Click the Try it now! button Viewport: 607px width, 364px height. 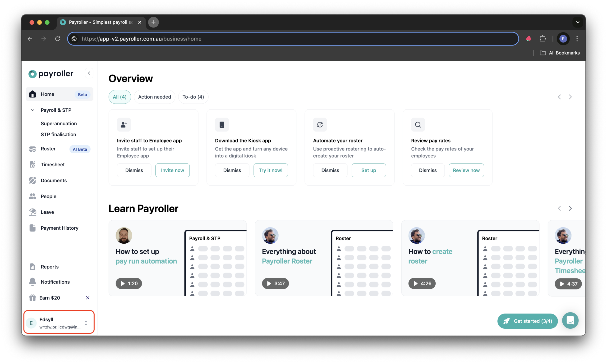click(x=271, y=170)
